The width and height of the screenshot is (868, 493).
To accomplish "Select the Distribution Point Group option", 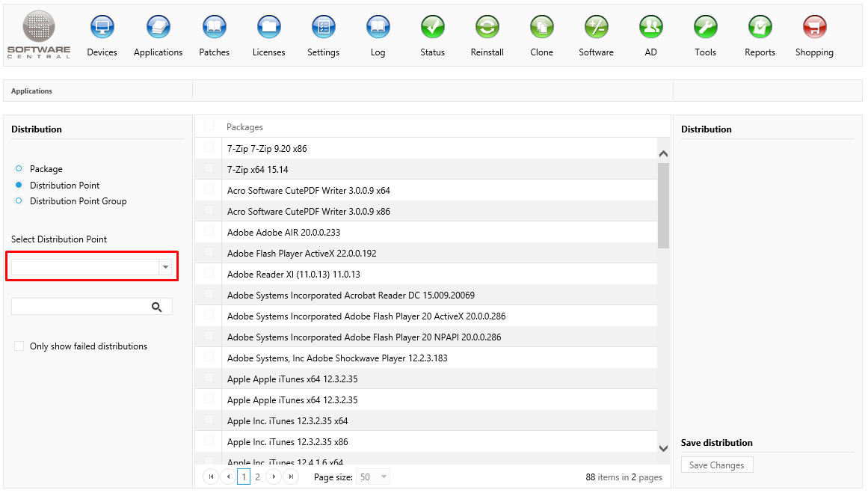I will coord(19,201).
